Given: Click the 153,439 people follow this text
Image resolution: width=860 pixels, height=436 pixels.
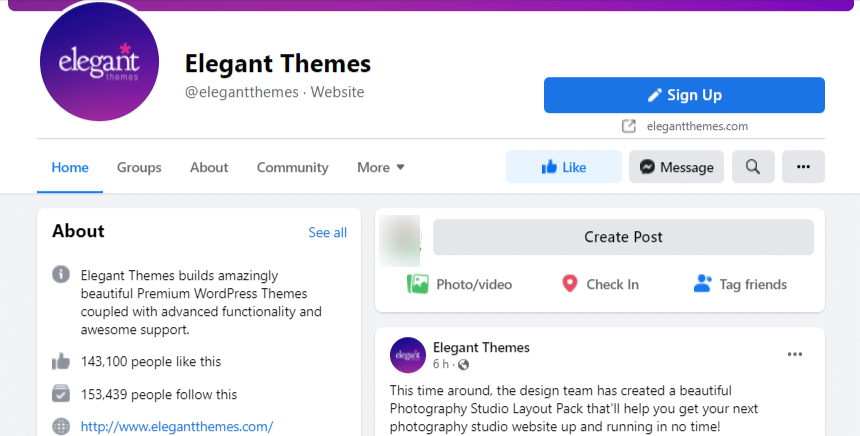Looking at the screenshot, I should coord(159,394).
